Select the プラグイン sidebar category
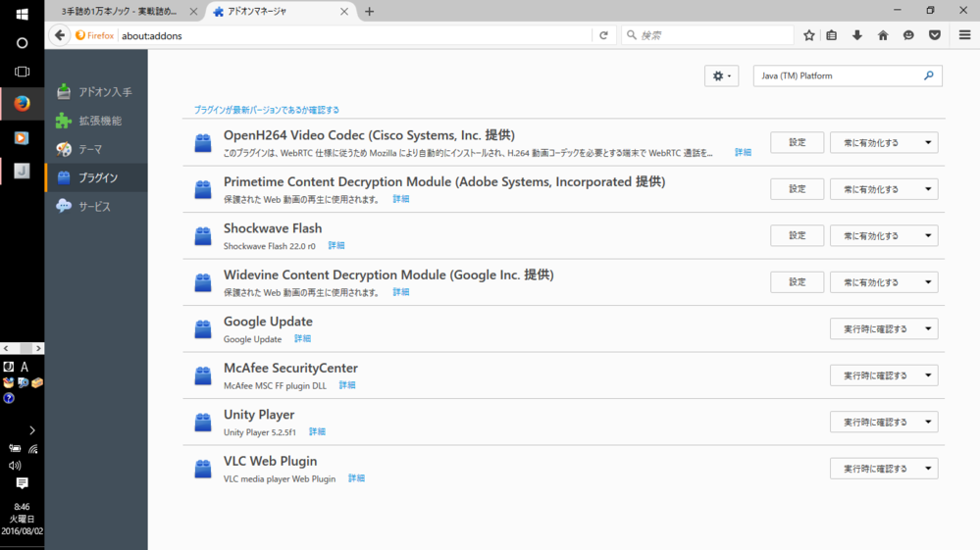The height and width of the screenshot is (550, 980). coord(96,177)
